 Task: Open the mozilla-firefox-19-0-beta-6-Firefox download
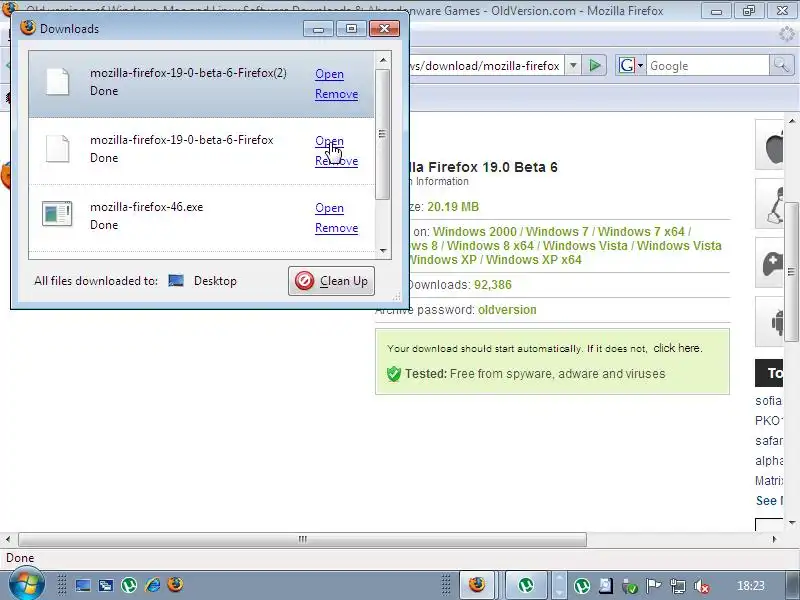point(329,141)
